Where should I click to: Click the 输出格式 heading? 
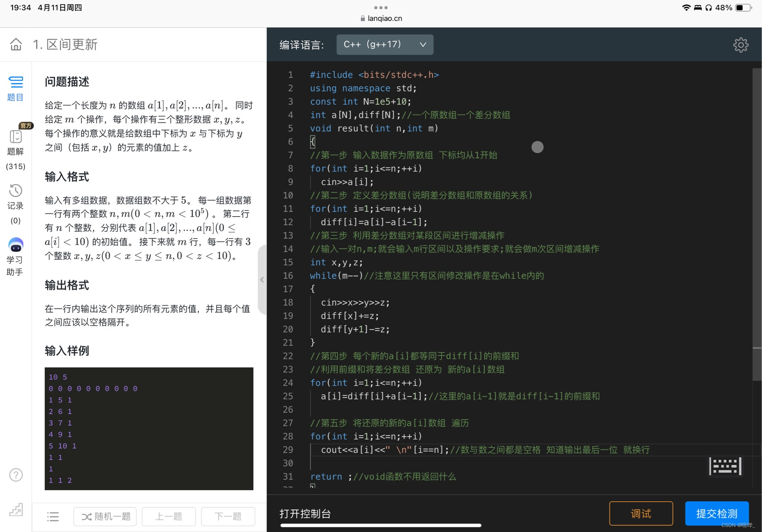(67, 285)
